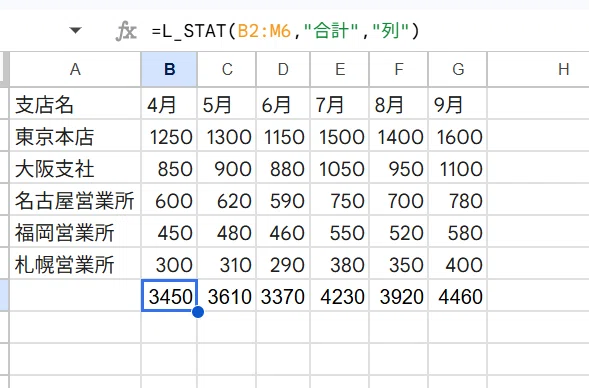The width and height of the screenshot is (589, 388).
Task: Select column A header
Action: tap(75, 69)
